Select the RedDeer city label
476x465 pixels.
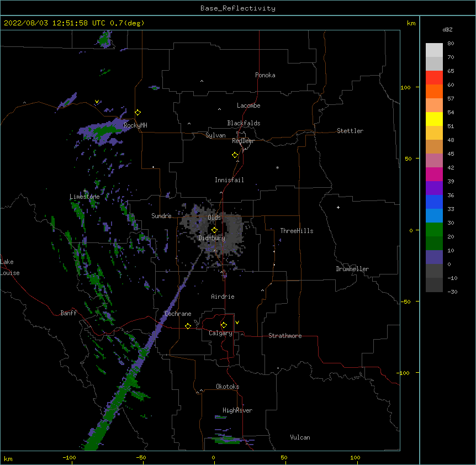coord(243,141)
